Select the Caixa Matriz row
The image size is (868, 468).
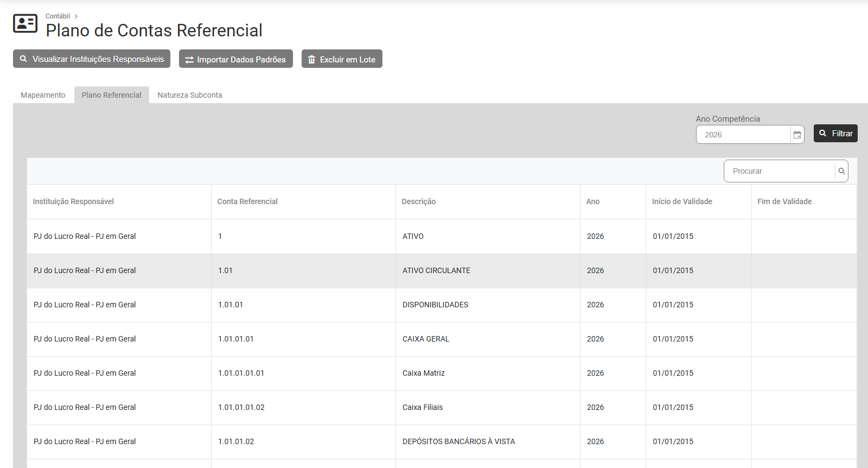click(423, 373)
